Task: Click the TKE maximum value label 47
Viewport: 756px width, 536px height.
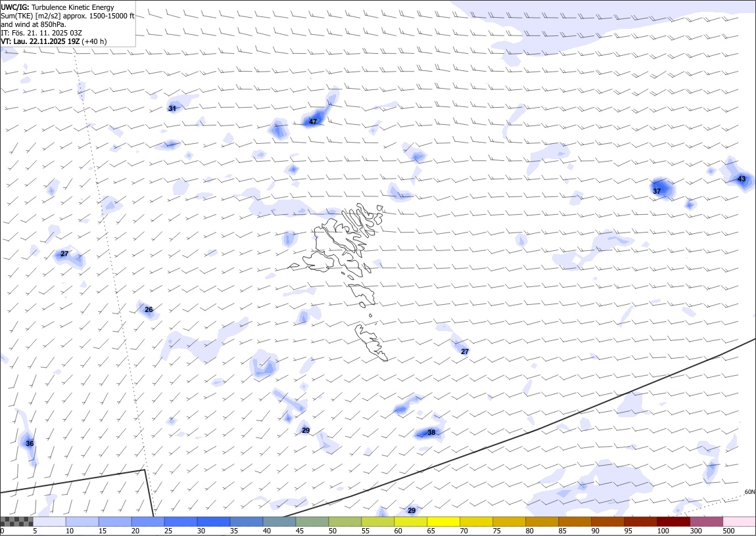Action: point(313,122)
